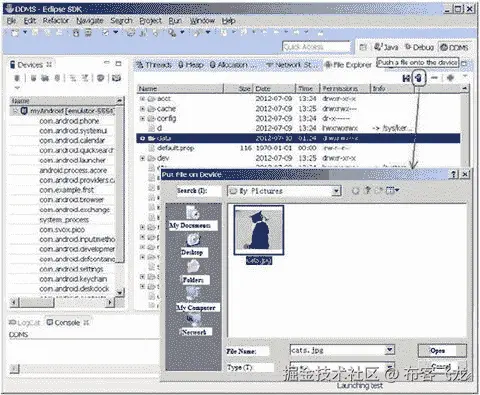Click the File Name input with cats.jpg
The width and height of the screenshot is (480, 395).
coord(338,350)
